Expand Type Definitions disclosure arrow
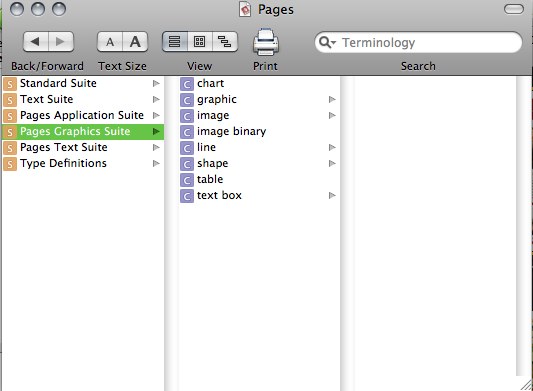This screenshot has width=533, height=391. 156,163
